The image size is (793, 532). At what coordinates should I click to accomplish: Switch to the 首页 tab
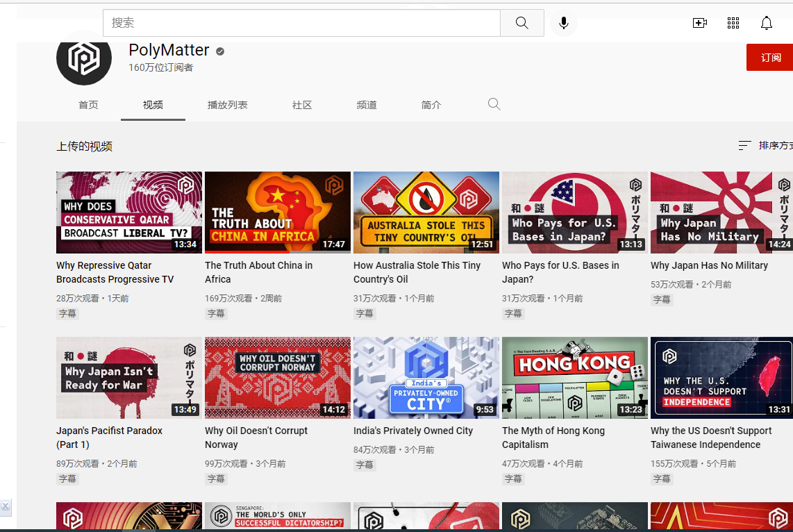coord(88,105)
